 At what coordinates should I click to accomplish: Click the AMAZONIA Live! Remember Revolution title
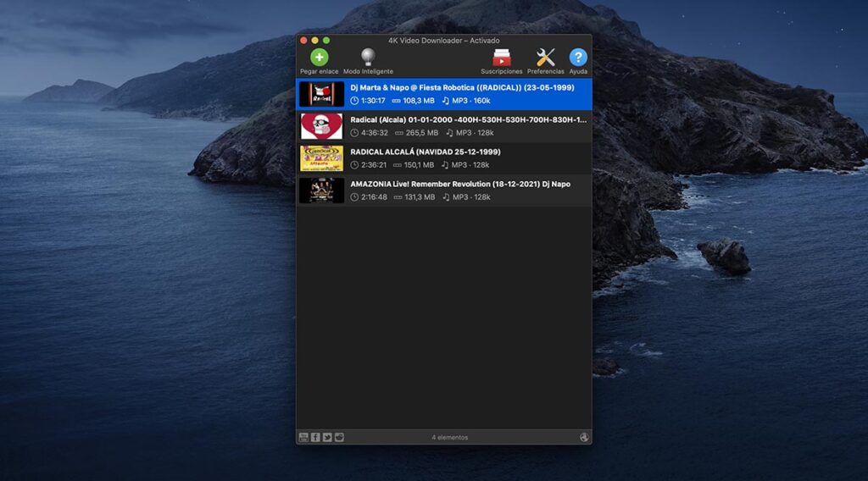[x=460, y=184]
